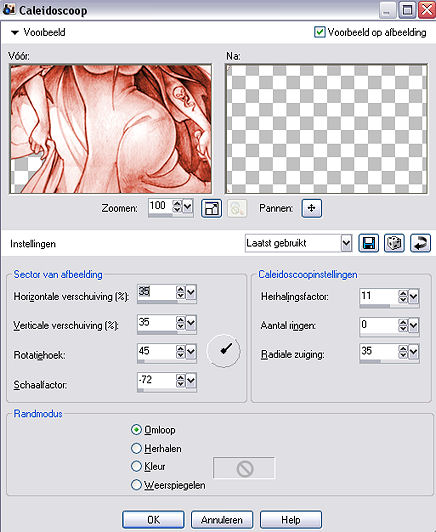
Task: Click the Schaalfactor input field
Action: 156,380
